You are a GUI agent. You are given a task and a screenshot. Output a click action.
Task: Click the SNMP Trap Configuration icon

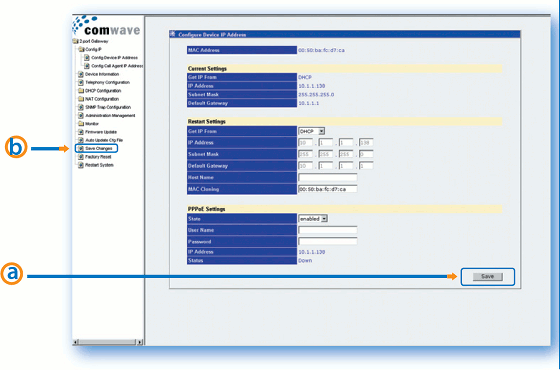coord(81,107)
